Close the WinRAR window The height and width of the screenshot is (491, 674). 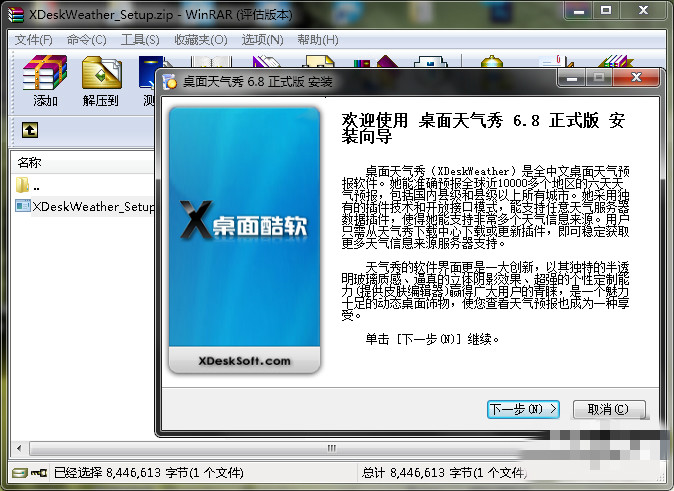643,10
